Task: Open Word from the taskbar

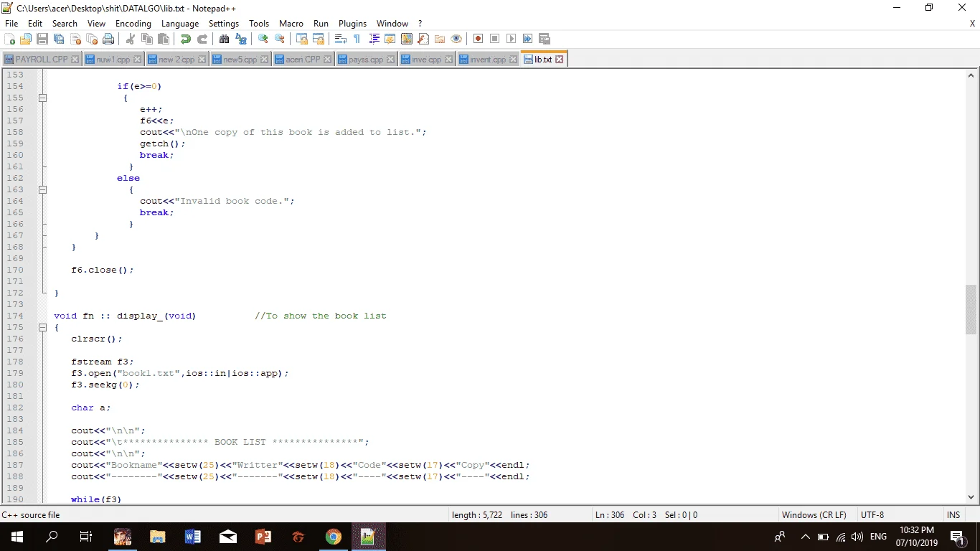Action: click(193, 537)
